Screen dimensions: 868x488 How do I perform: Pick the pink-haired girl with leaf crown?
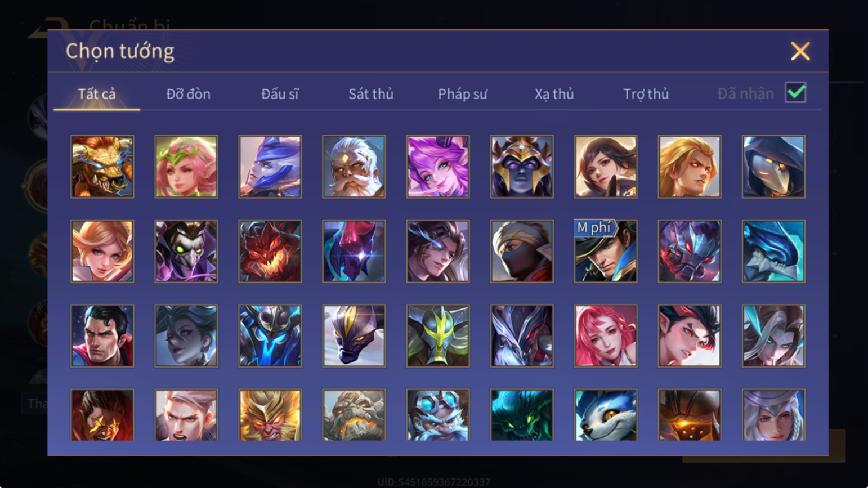[x=186, y=167]
